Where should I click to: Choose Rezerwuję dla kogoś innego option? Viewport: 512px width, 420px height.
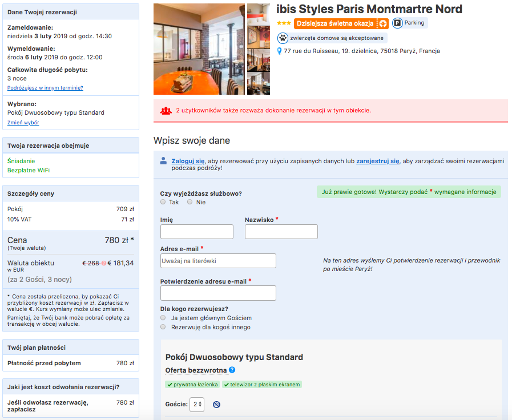click(163, 326)
